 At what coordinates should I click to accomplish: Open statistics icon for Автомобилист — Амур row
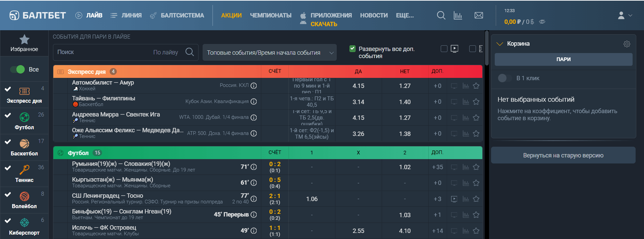(466, 86)
